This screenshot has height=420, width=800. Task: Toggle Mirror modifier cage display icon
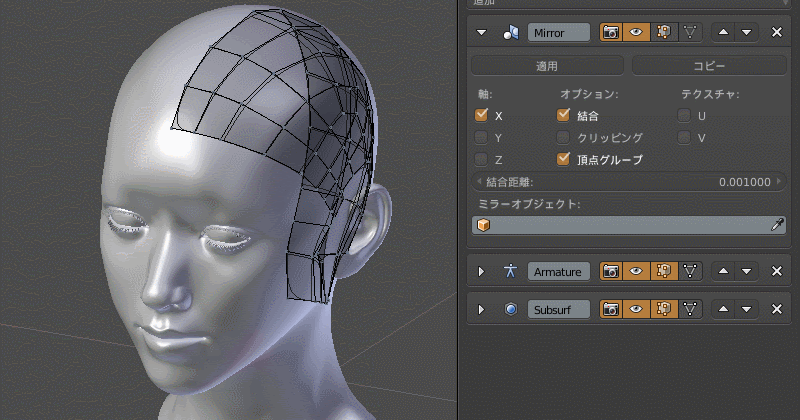tap(689, 32)
